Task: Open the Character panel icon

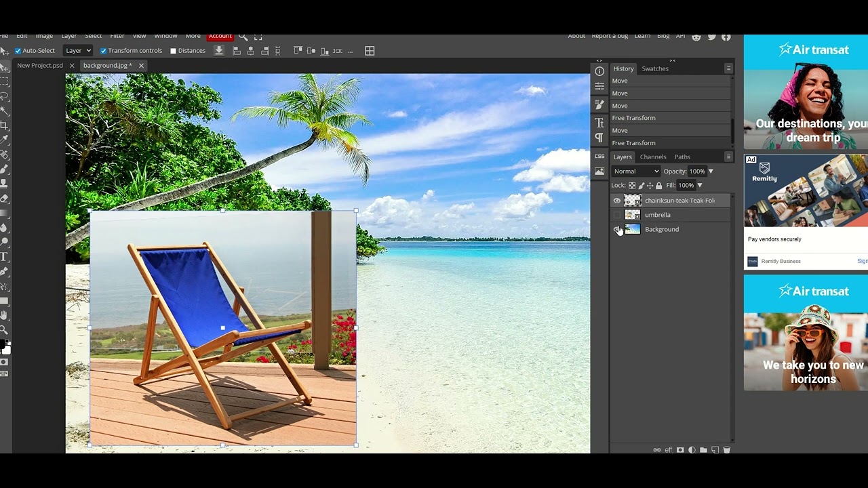Action: pos(599,123)
